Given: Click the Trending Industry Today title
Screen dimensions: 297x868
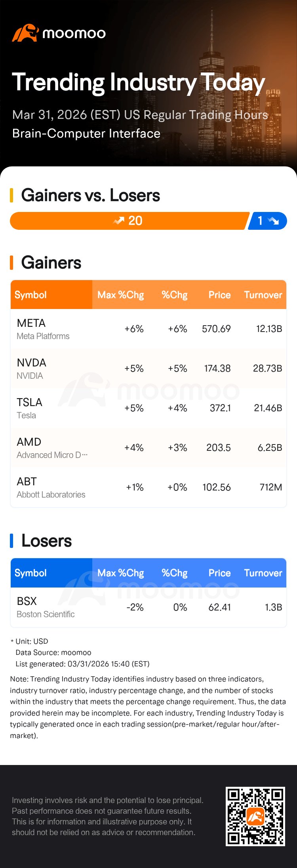Looking at the screenshot, I should tap(139, 82).
